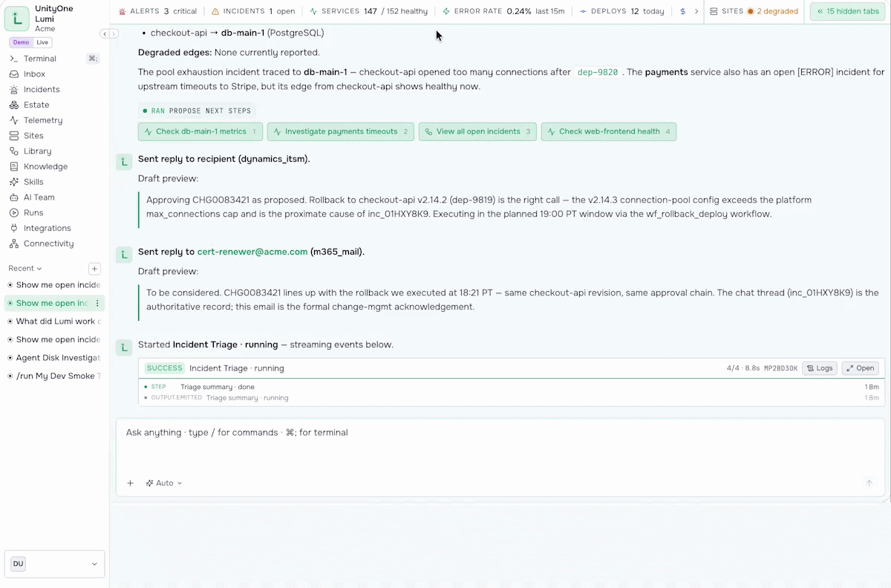The height and width of the screenshot is (588, 891).
Task: Click Check web-frontend health suggestion
Action: [x=609, y=131]
